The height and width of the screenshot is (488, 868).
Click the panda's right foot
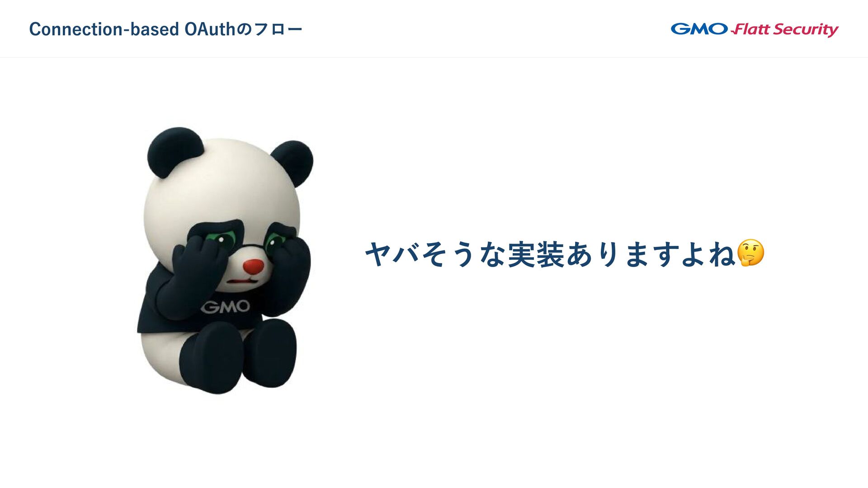pos(270,353)
